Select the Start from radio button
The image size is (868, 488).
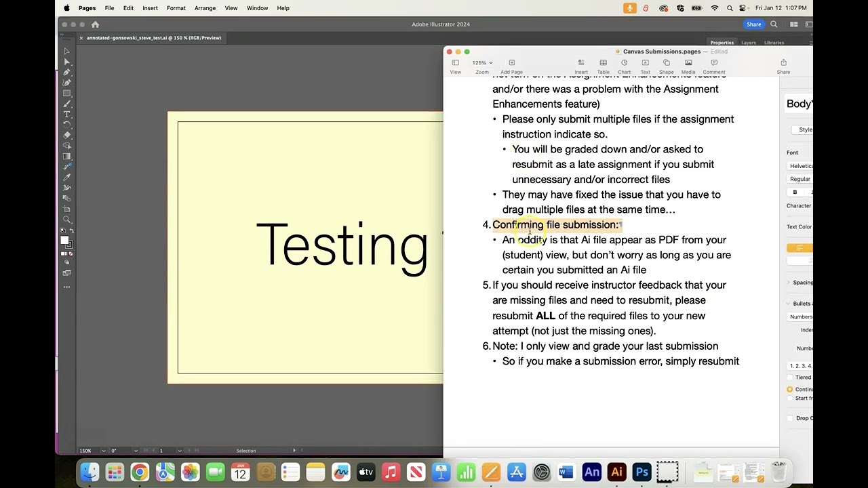coord(790,399)
